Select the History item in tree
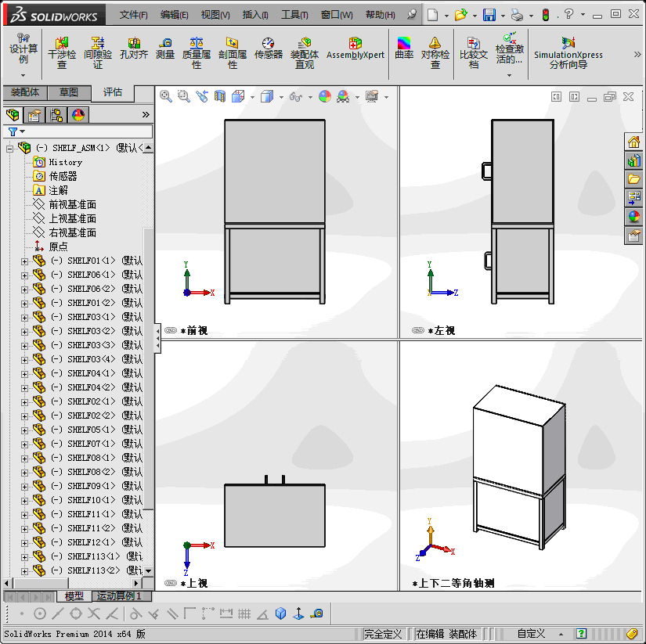Screen dimensions: 646x644 point(66,162)
